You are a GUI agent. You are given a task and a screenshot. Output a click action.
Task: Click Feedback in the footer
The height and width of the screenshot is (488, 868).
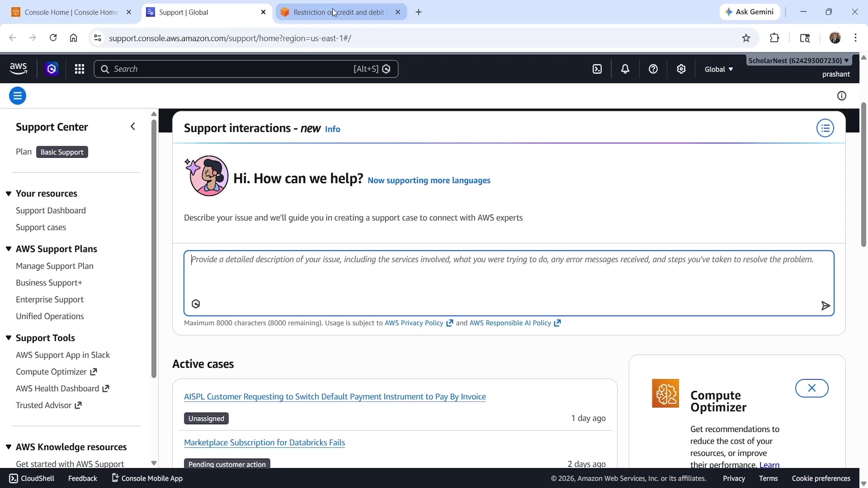tap(82, 479)
